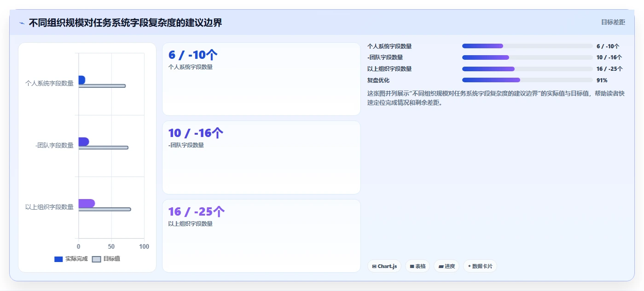This screenshot has height=291, width=644.
Task: Click grey target bar for 个人系统字段数量
Action: click(x=102, y=86)
